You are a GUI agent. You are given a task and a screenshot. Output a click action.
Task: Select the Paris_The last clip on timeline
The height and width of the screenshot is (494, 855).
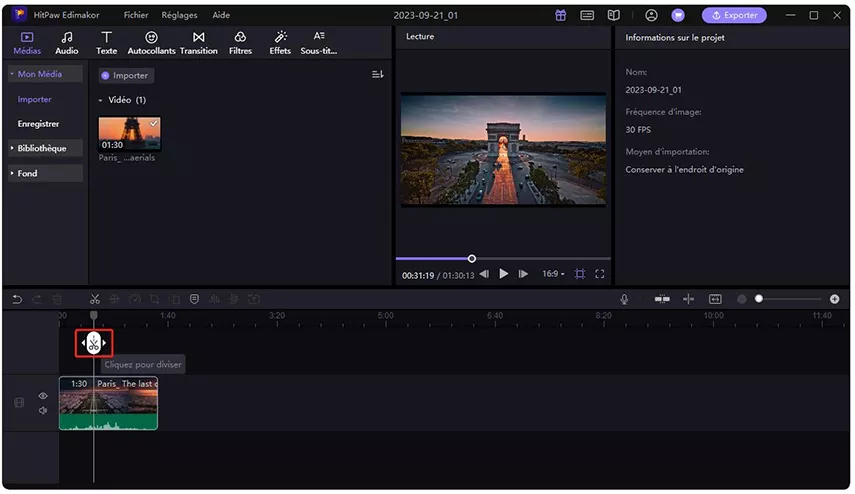(109, 403)
